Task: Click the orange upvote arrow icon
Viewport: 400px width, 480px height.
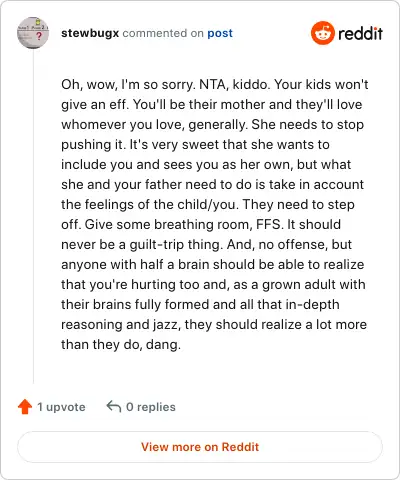Action: pyautogui.click(x=25, y=407)
